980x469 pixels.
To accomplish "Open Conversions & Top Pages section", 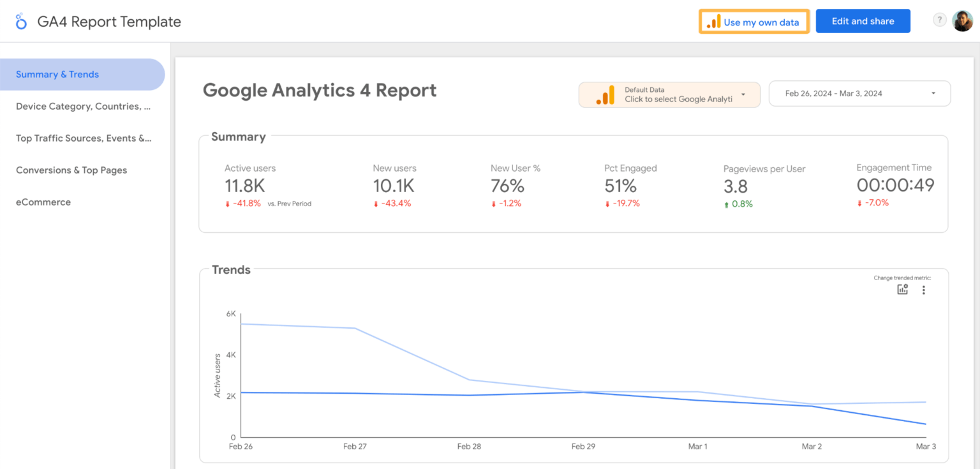I will (x=71, y=170).
